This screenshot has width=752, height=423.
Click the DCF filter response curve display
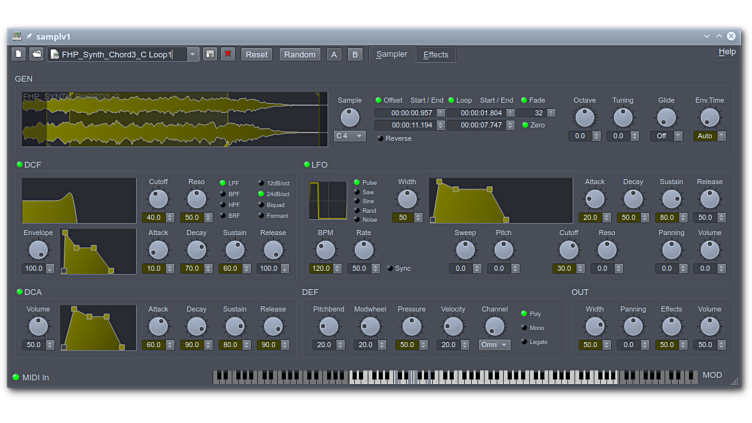click(78, 201)
